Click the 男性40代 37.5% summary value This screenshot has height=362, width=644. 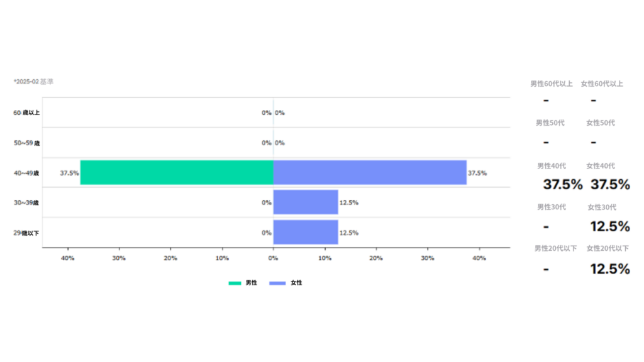[563, 185]
